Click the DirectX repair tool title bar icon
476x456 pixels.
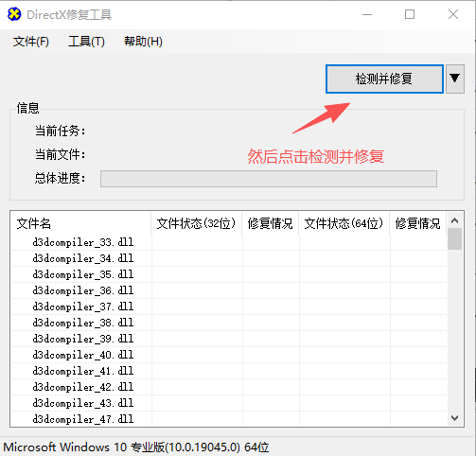point(14,14)
